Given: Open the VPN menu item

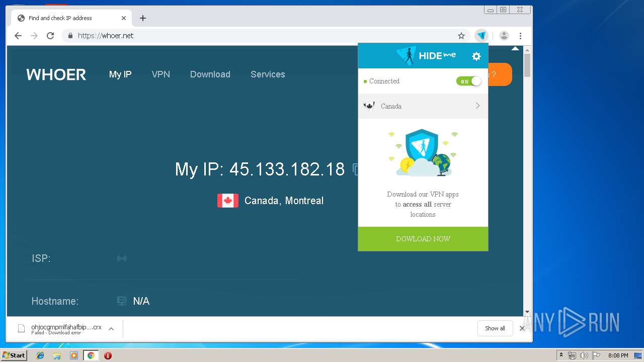Looking at the screenshot, I should pyautogui.click(x=161, y=74).
